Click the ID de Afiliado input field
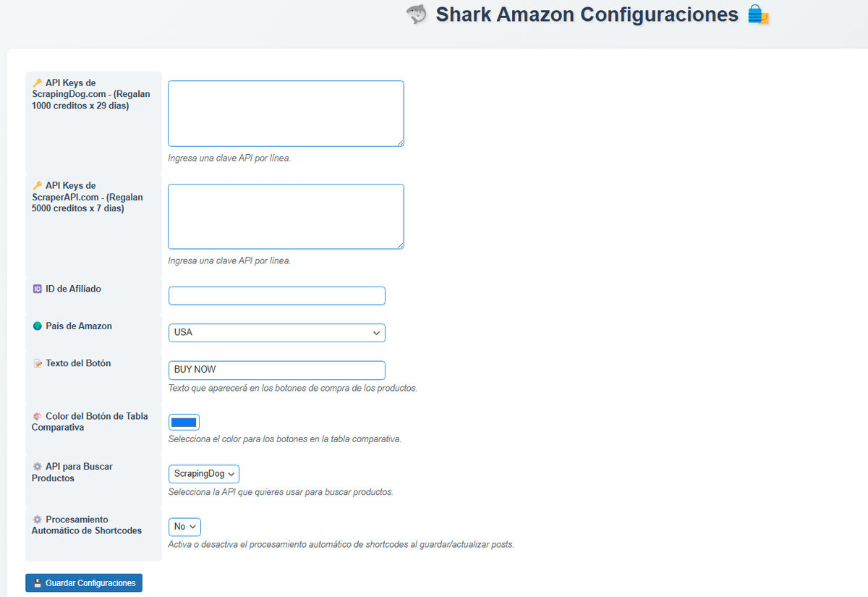Image resolution: width=868 pixels, height=597 pixels. coord(276,296)
